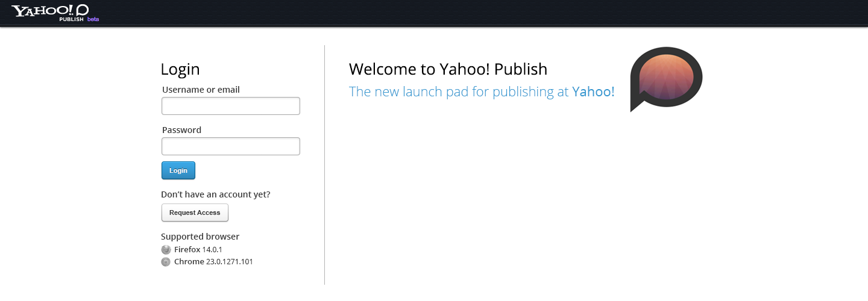
Task: Click the Login heading text
Action: click(x=180, y=69)
